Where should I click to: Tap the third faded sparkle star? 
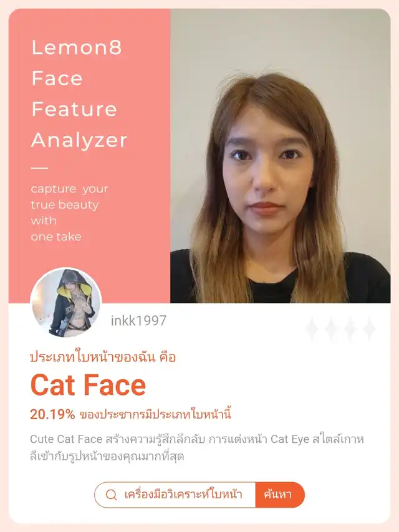point(350,328)
